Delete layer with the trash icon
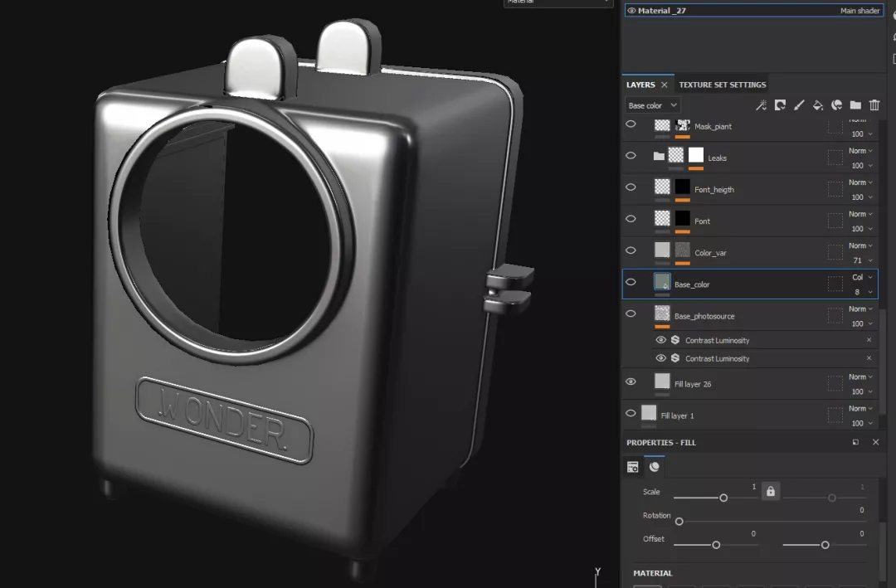 tap(874, 105)
